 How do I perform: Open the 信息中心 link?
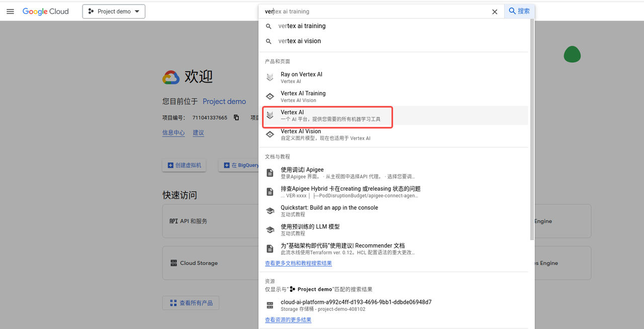coord(174,132)
